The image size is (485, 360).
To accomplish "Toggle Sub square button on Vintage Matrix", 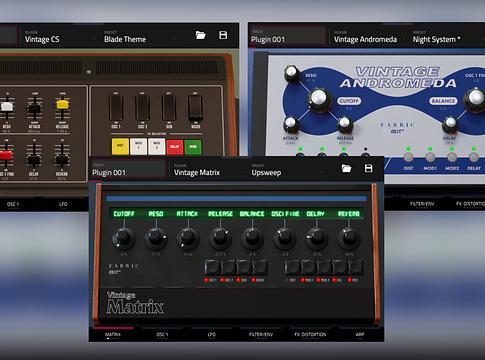I will (244, 267).
